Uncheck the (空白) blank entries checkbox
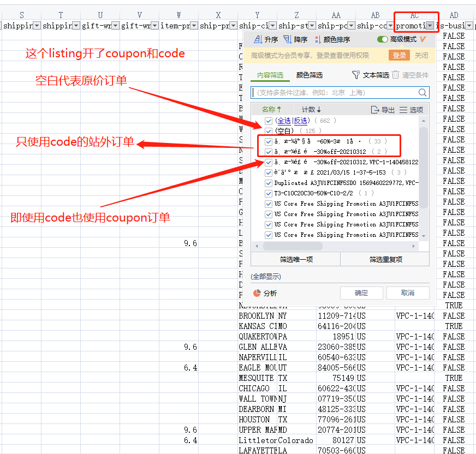Screen dimensions: 476x454 coord(268,131)
